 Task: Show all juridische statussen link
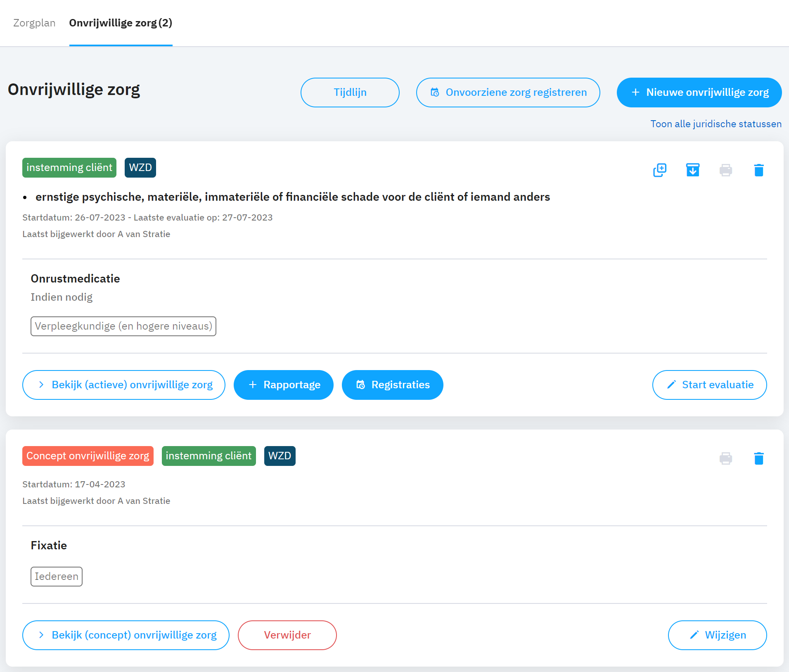pyautogui.click(x=716, y=124)
